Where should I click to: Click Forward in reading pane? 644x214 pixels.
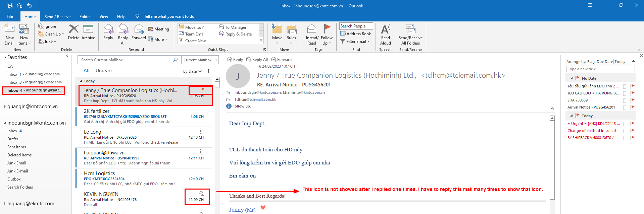(282, 60)
